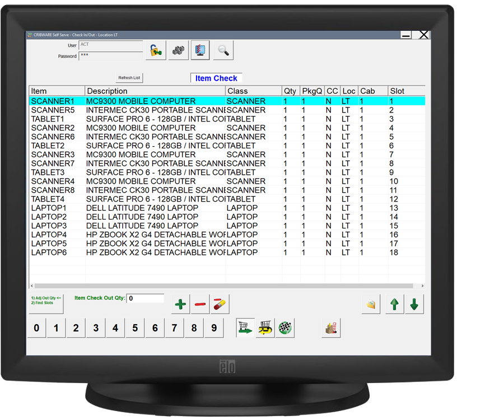The width and height of the screenshot is (504, 420).
Task: Tap the keypad digit 4 button
Action: click(115, 328)
